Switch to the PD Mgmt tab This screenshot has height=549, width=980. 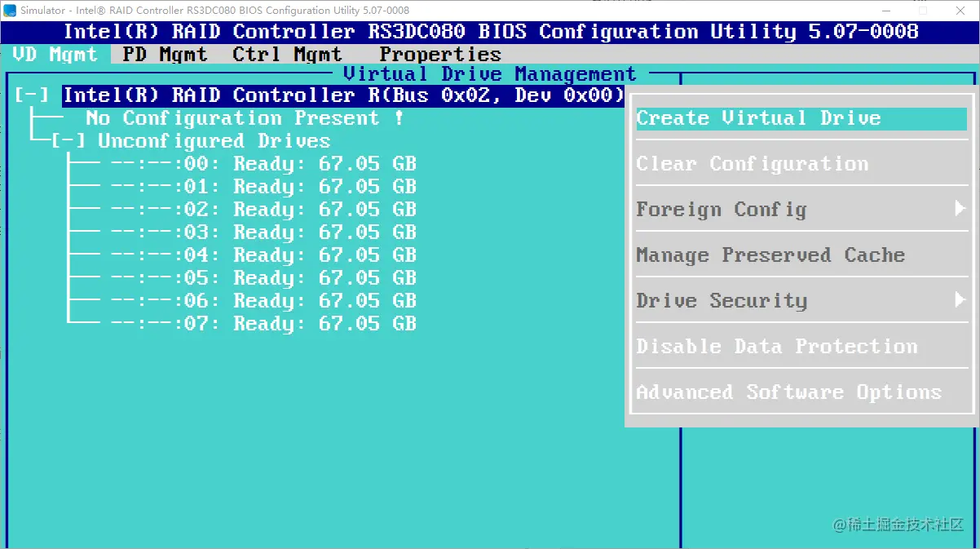(x=165, y=55)
